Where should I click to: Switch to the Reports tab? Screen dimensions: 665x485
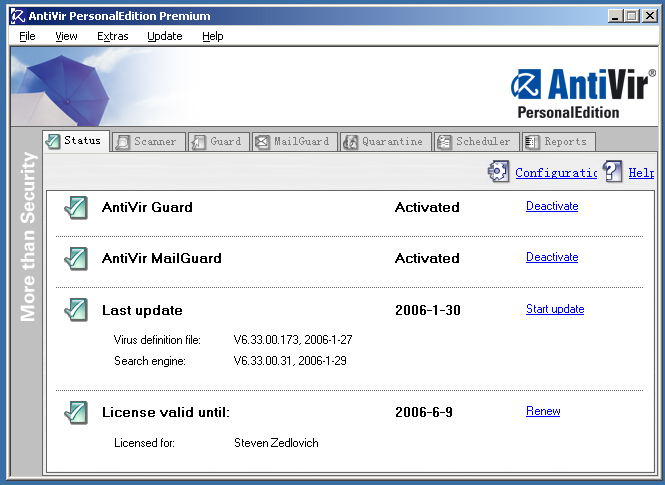(x=559, y=142)
